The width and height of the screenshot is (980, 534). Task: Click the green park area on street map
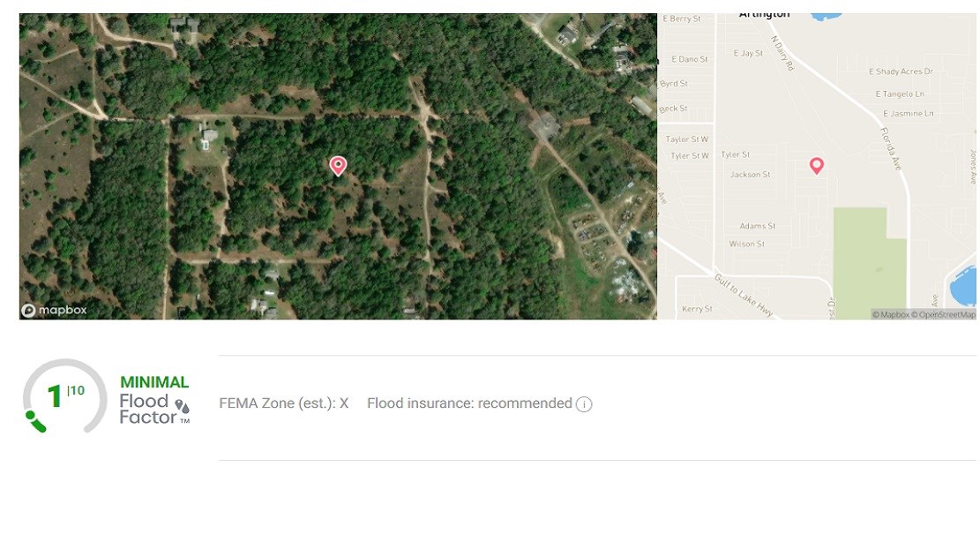coord(870,263)
